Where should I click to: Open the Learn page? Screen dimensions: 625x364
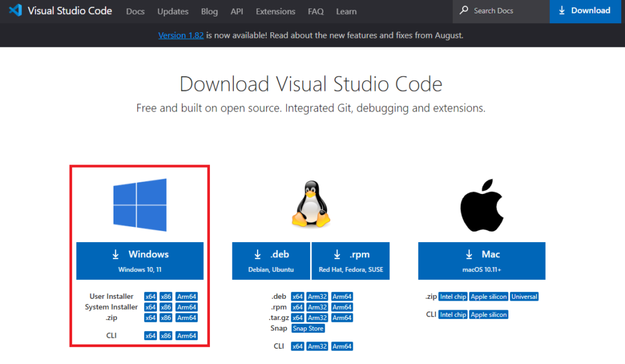click(x=346, y=12)
